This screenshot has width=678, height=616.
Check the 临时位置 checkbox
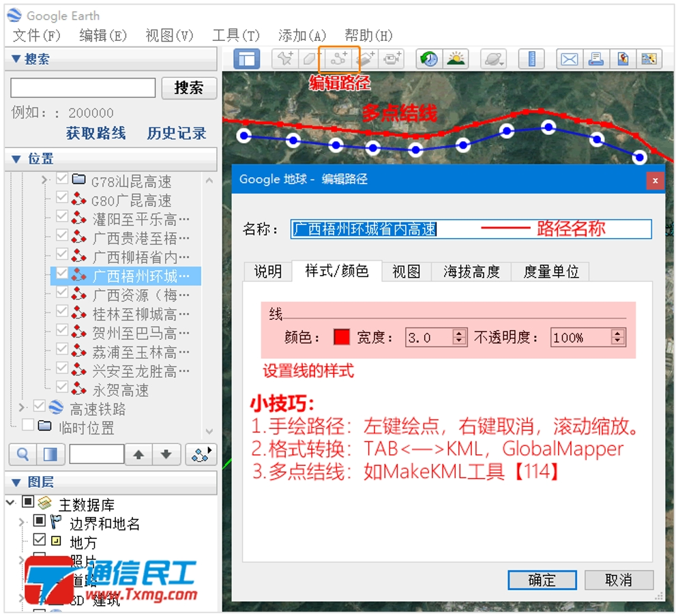28,425
